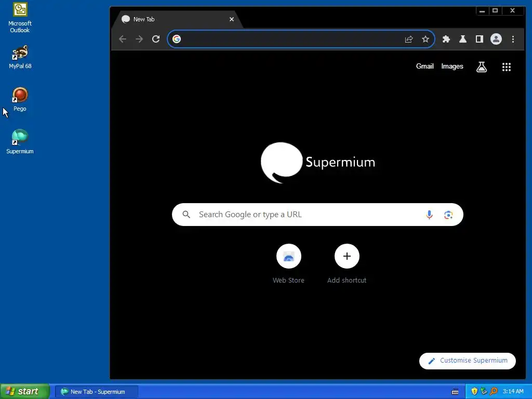Open the Experiments flask in the toolbar
The image size is (532, 399).
[x=463, y=39]
